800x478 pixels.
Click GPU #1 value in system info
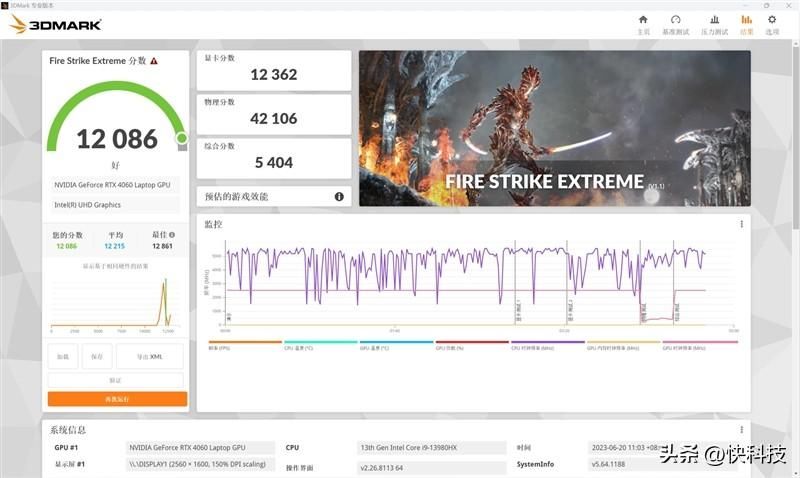200,448
